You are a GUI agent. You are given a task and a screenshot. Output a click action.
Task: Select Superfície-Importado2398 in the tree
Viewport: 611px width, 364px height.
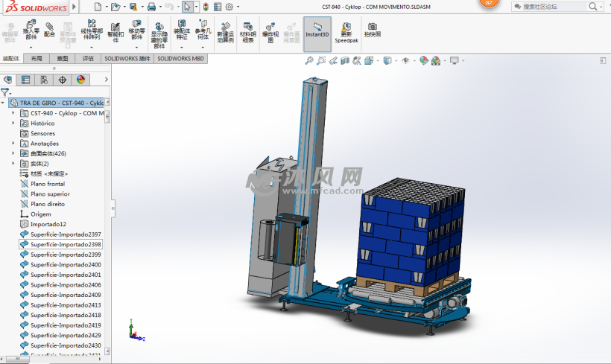61,244
